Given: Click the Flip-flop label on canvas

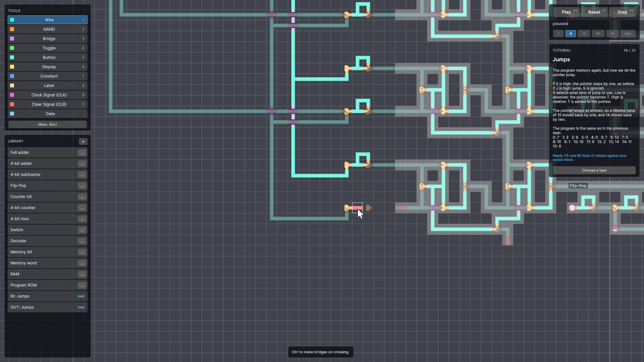Looking at the screenshot, I should [578, 186].
